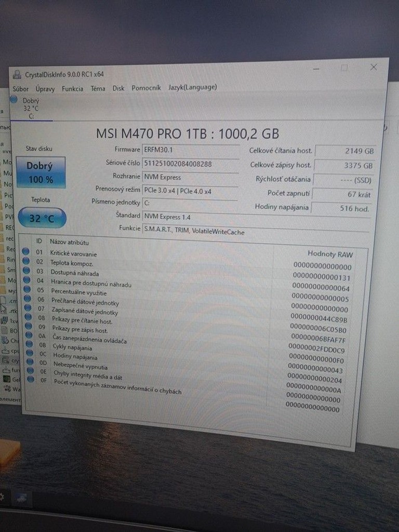Click the status dot for Teplota kompoz.
The image size is (399, 532).
coord(26,261)
